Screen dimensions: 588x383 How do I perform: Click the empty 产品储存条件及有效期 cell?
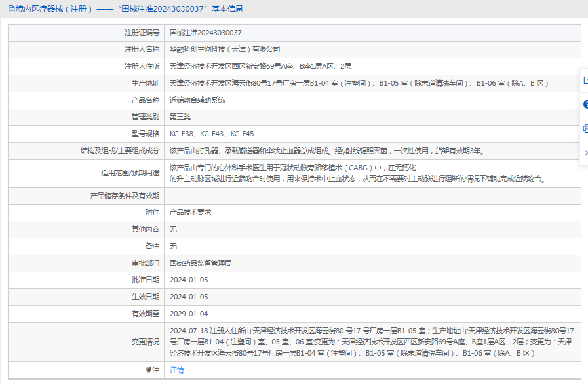tap(372, 196)
